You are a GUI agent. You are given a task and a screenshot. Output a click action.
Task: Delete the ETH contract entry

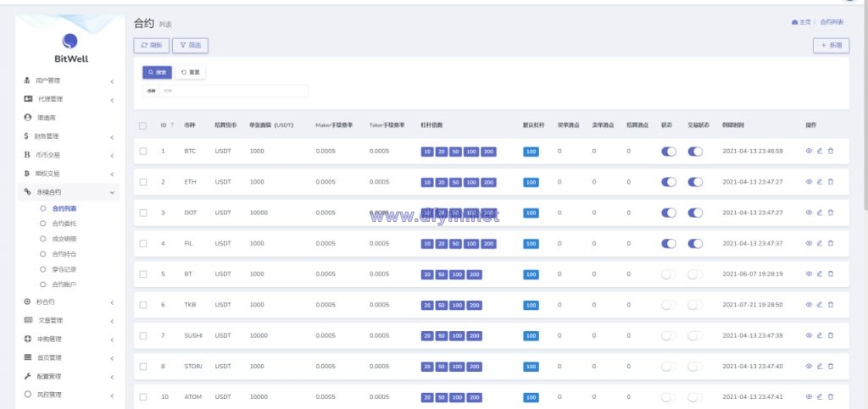(x=831, y=182)
